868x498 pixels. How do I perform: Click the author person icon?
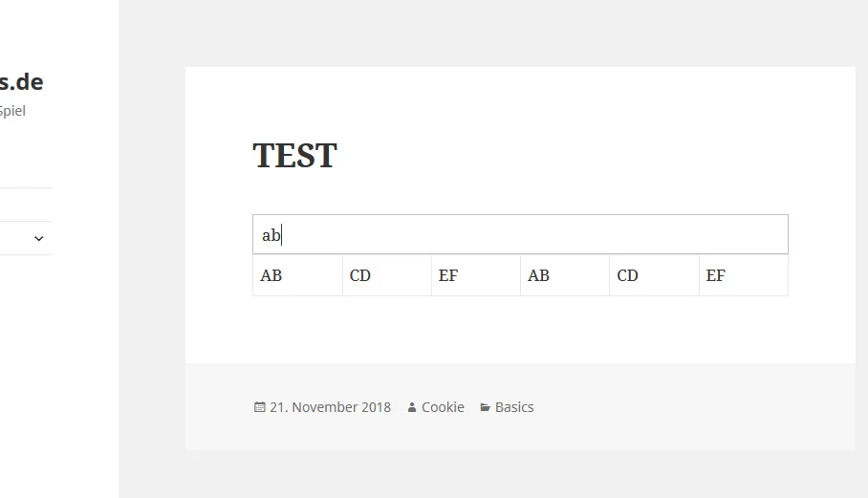(412, 408)
